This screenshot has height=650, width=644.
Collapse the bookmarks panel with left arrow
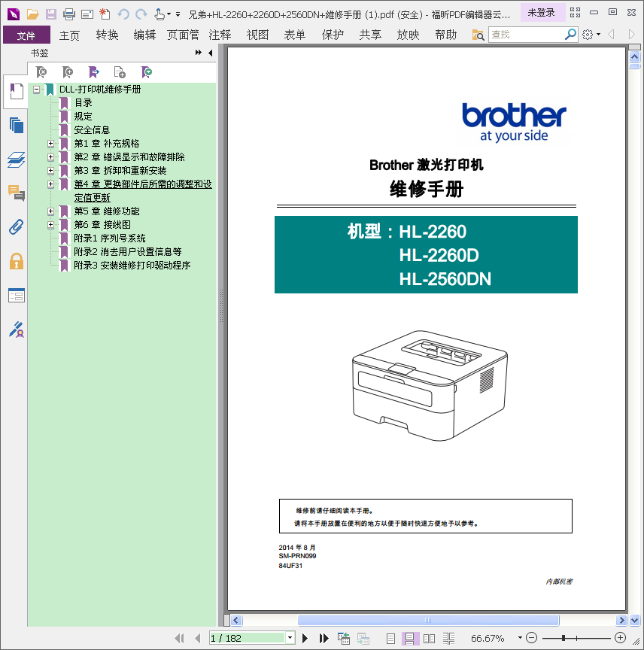click(x=210, y=53)
